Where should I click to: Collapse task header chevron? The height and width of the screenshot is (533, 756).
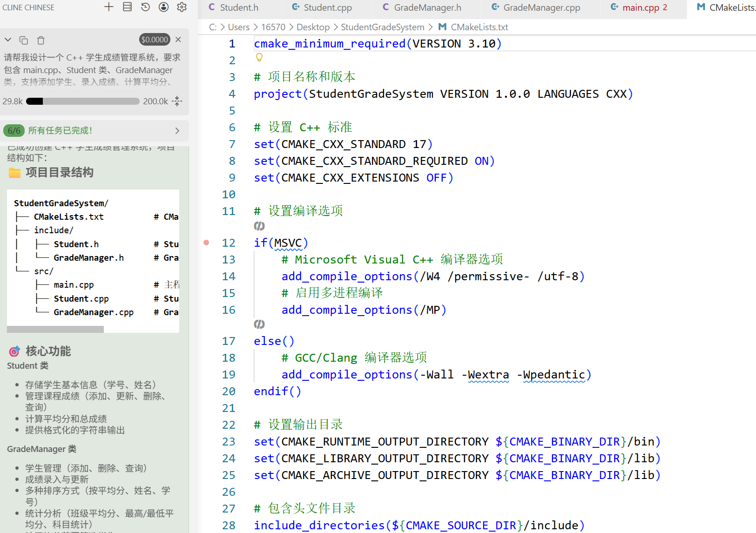coord(8,40)
